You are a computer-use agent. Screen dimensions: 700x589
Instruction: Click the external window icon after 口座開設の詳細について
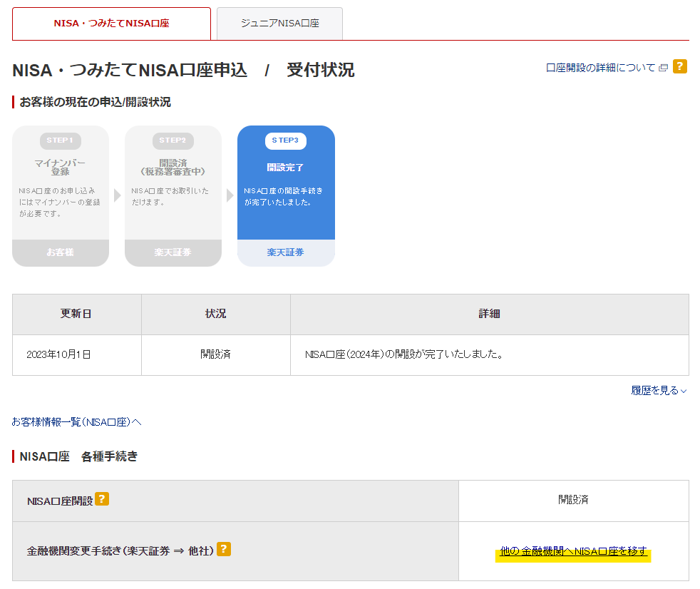[664, 68]
